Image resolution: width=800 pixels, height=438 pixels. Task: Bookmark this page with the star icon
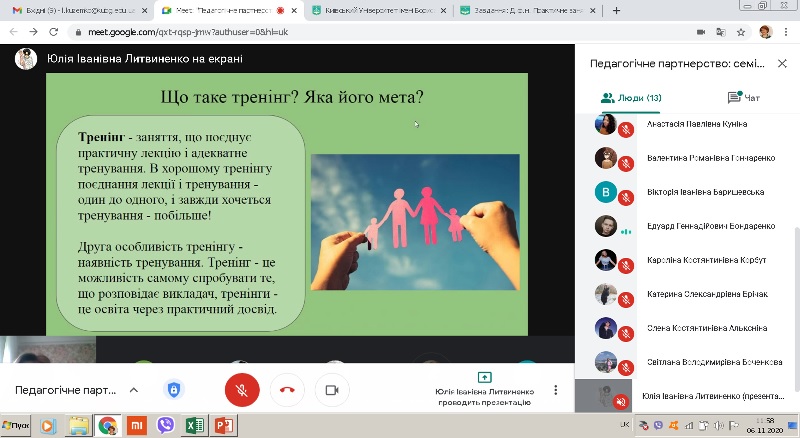point(741,32)
